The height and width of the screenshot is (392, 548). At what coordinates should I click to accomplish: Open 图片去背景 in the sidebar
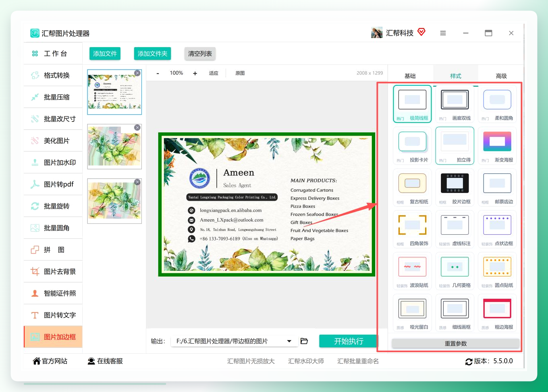tap(53, 272)
